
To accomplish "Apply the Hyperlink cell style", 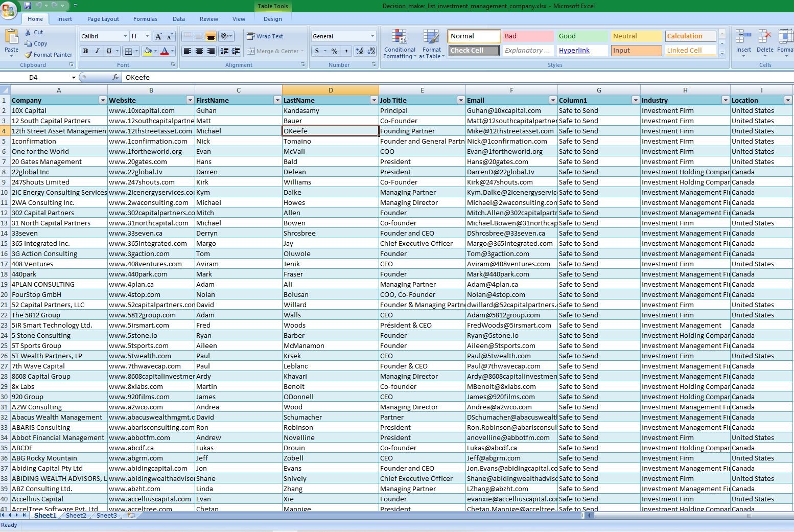I will pyautogui.click(x=574, y=51).
